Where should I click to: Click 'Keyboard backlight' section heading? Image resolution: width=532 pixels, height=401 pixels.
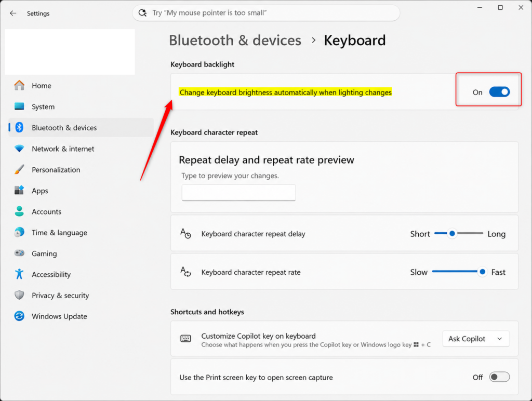tap(202, 64)
